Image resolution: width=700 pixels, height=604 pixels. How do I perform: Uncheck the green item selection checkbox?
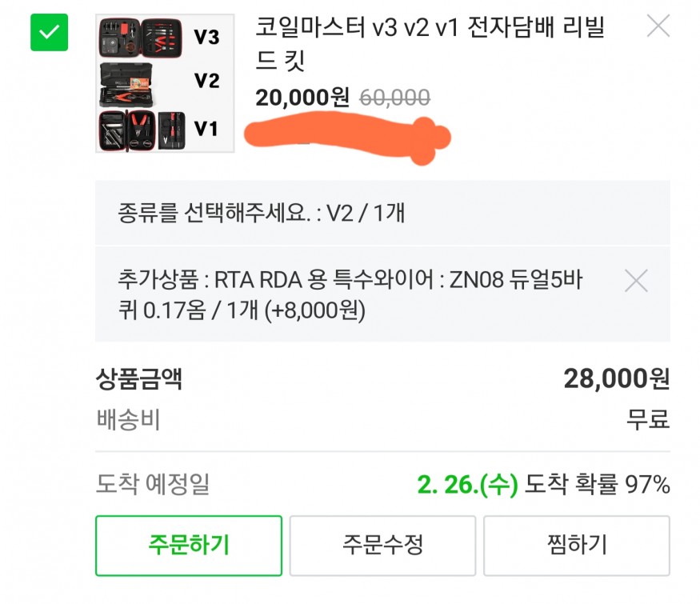(x=49, y=32)
